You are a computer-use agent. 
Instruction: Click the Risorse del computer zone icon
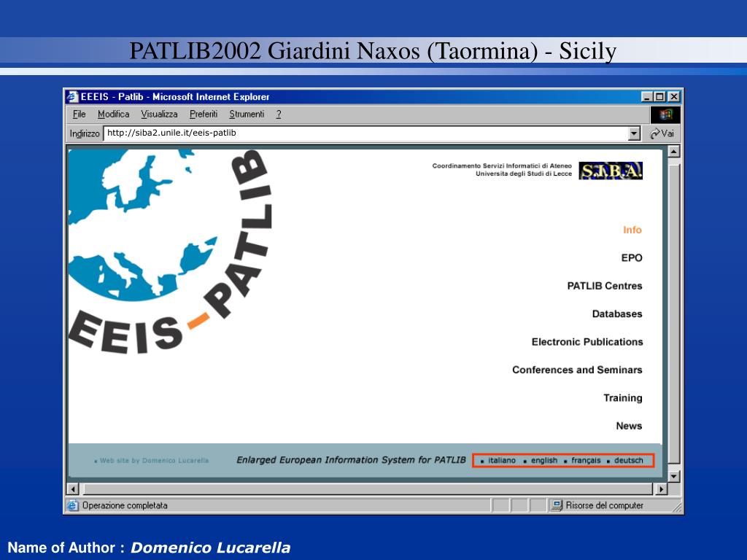[557, 505]
